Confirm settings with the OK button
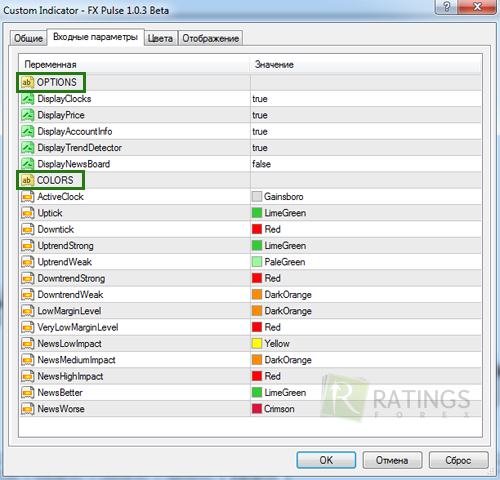This screenshot has height=480, width=500. pos(326,460)
